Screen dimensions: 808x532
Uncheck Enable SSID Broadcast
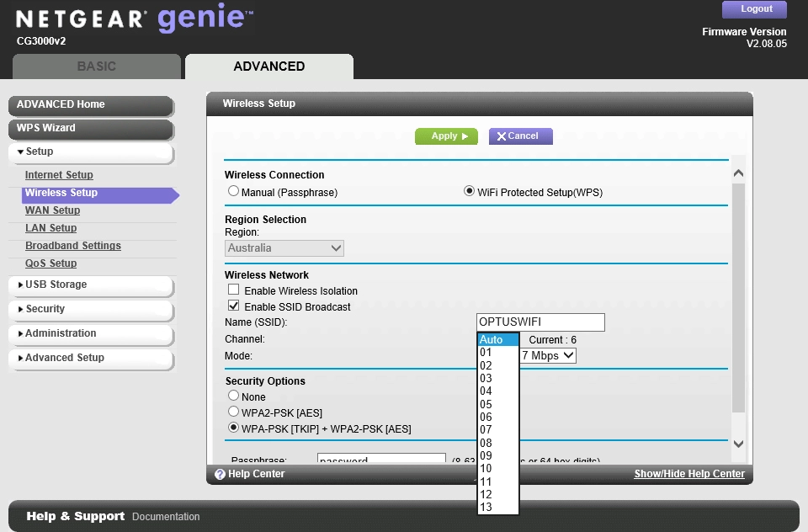234,306
